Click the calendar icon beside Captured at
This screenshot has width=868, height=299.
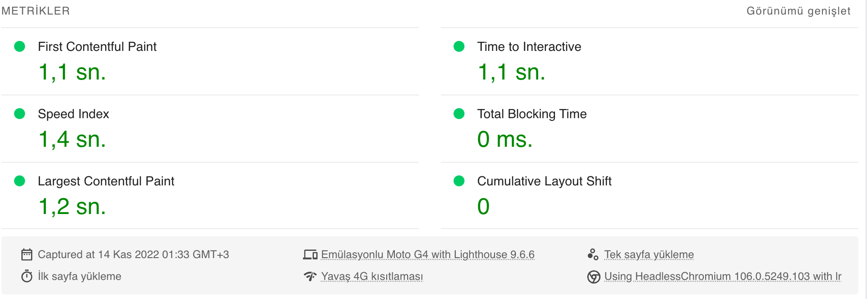click(x=27, y=254)
